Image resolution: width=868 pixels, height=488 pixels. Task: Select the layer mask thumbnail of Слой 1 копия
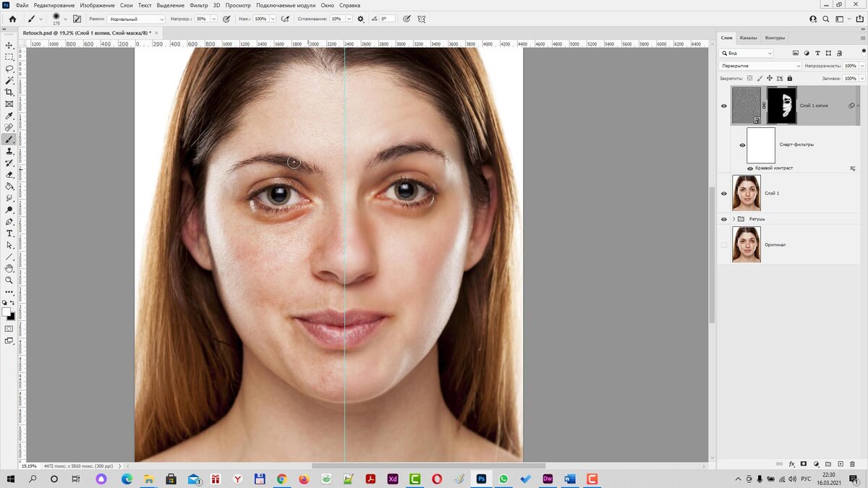pos(782,106)
